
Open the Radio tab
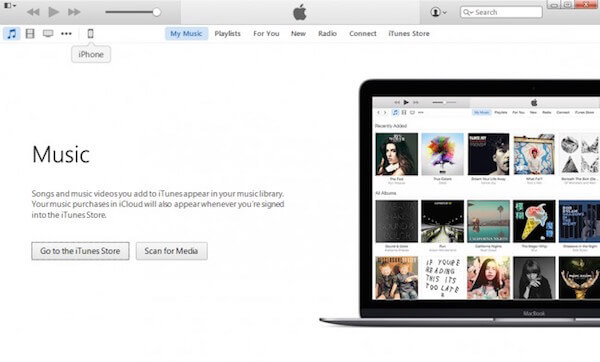pos(328,34)
